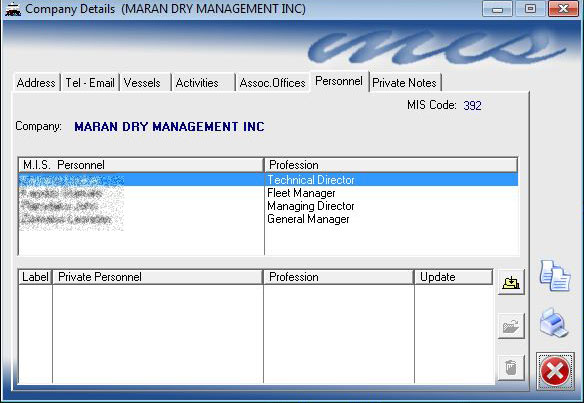Click the open folder icon button
Image resolution: width=584 pixels, height=403 pixels.
click(511, 326)
